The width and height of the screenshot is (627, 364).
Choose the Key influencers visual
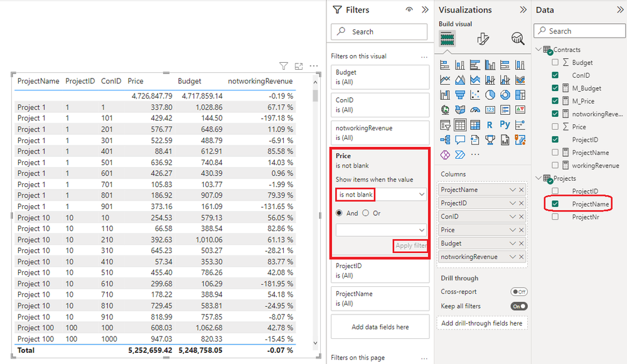click(520, 125)
